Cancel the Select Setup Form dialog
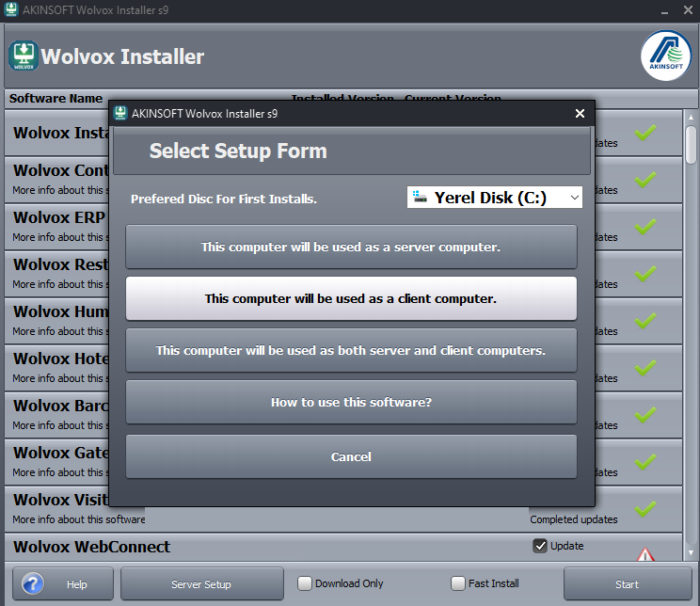This screenshot has height=606, width=700. pyautogui.click(x=351, y=456)
